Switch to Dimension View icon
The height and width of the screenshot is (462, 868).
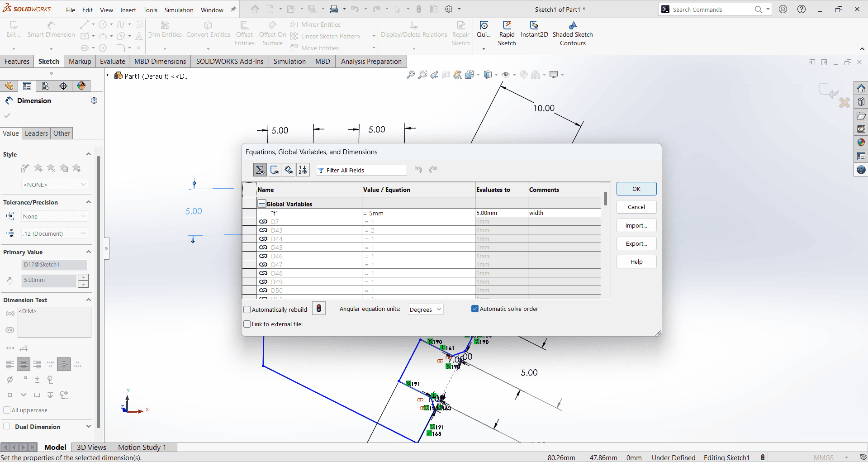click(x=289, y=170)
